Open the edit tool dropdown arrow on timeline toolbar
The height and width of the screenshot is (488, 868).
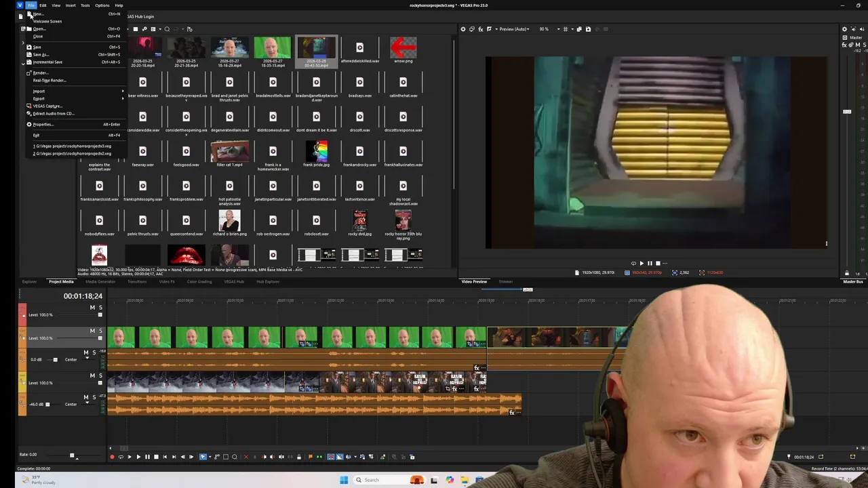coord(210,457)
